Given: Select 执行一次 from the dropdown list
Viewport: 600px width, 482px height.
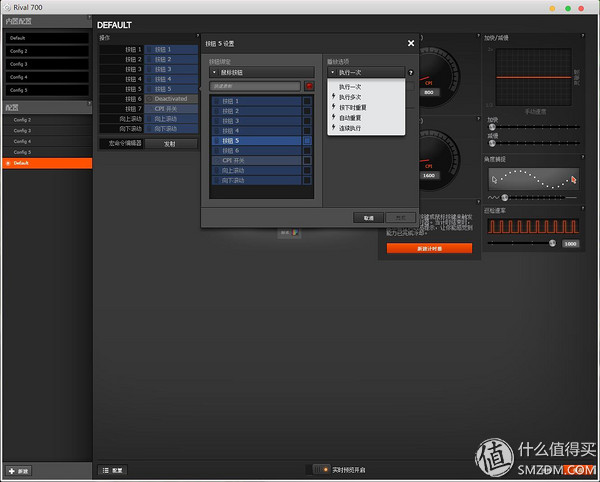Looking at the screenshot, I should click(351, 87).
